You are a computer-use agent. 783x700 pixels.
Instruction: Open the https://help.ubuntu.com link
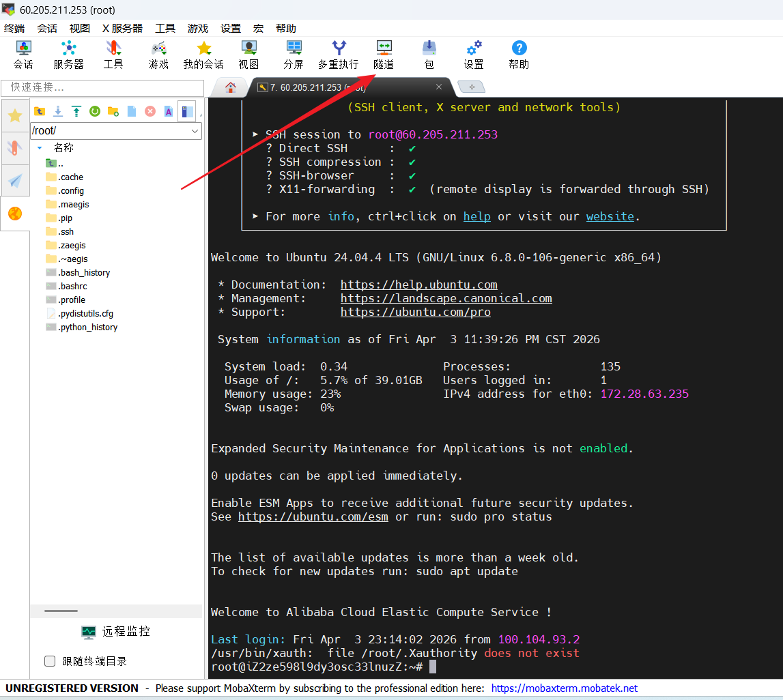(419, 285)
